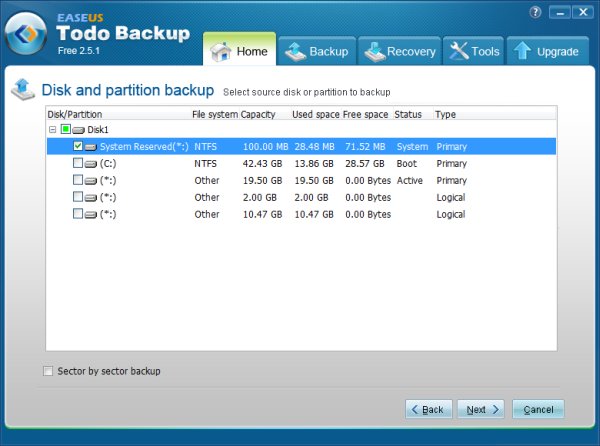This screenshot has width=600, height=446.
Task: Minimize the Todo Backup window
Action: 560,13
